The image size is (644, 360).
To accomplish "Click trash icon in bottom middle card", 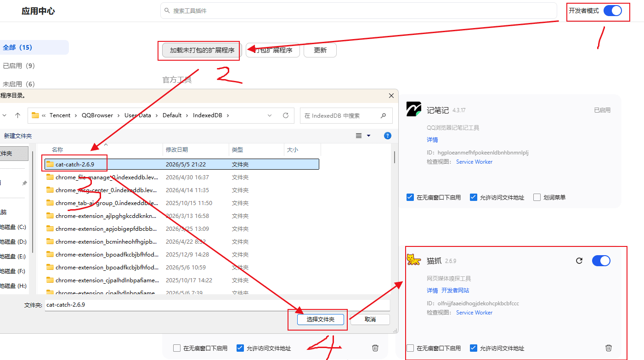I will tap(375, 348).
